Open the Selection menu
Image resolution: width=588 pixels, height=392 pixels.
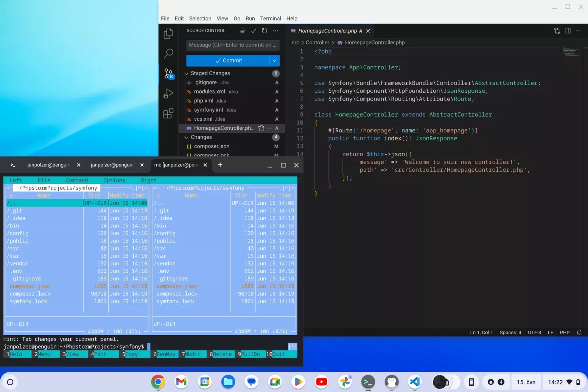pos(200,19)
